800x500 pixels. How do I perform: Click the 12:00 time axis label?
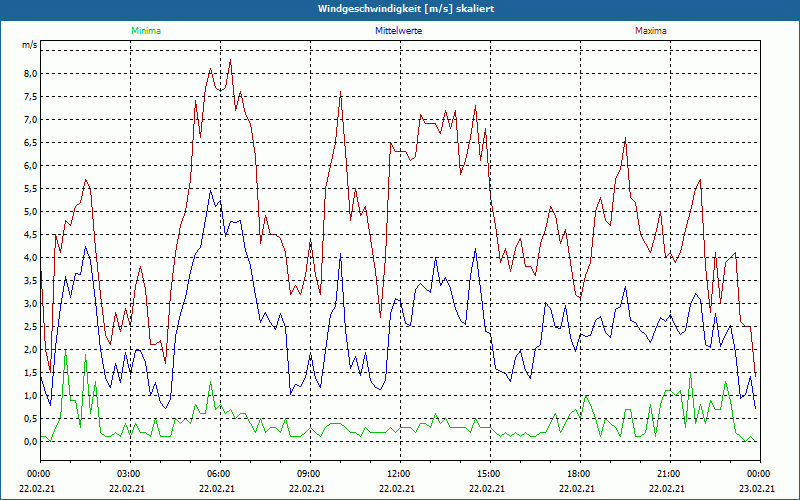click(x=400, y=474)
